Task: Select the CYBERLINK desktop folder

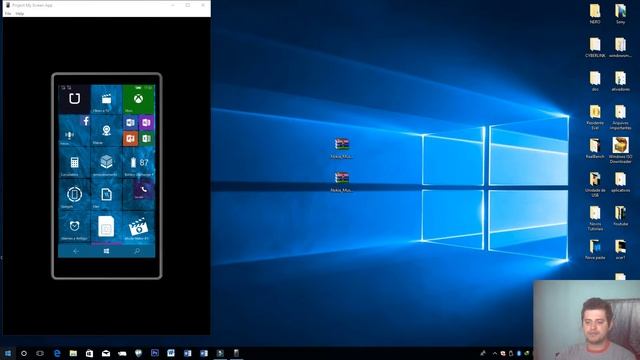Action: pos(595,47)
